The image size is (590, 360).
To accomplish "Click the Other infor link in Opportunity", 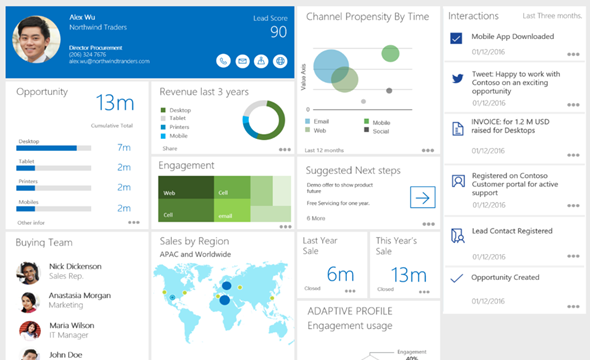I will [31, 223].
